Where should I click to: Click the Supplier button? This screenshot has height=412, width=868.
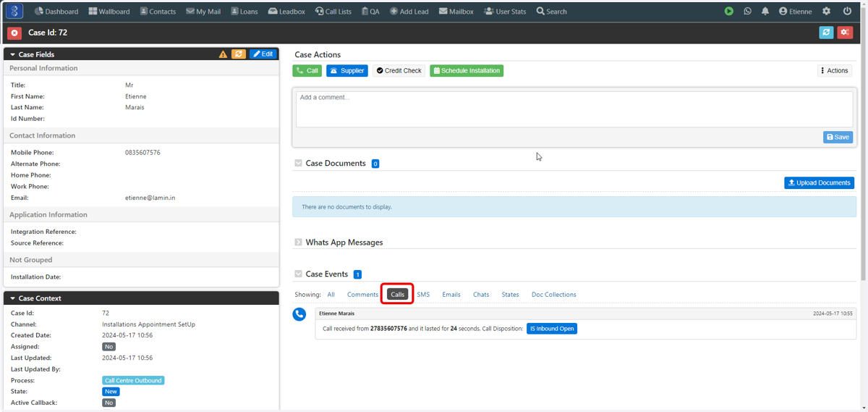[x=347, y=71]
